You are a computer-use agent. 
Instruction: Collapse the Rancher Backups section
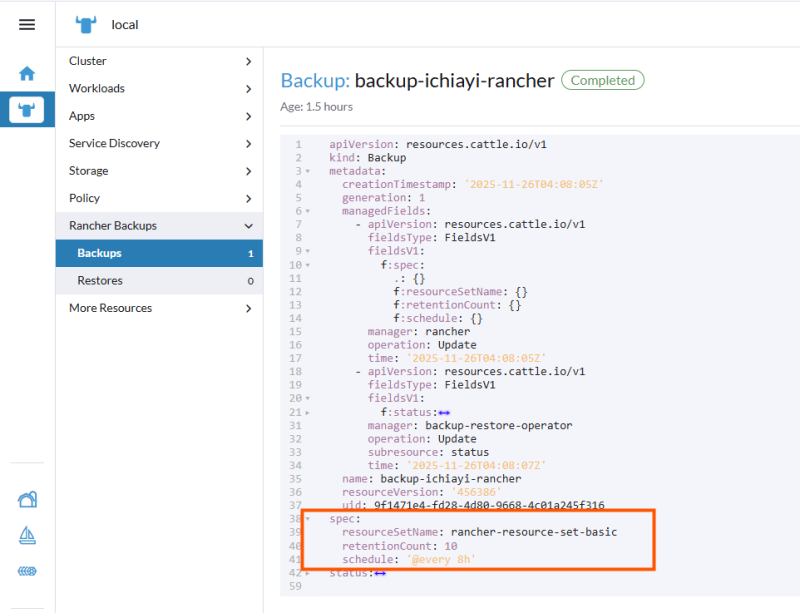coord(159,226)
